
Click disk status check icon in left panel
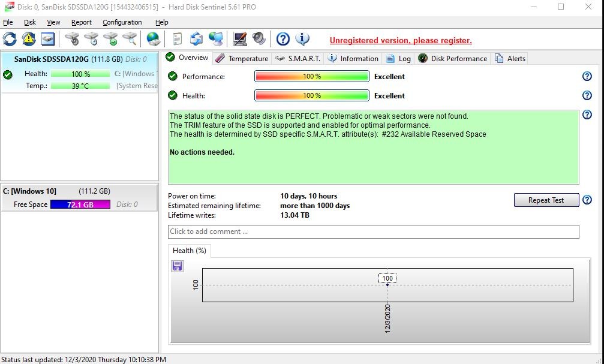pyautogui.click(x=8, y=75)
